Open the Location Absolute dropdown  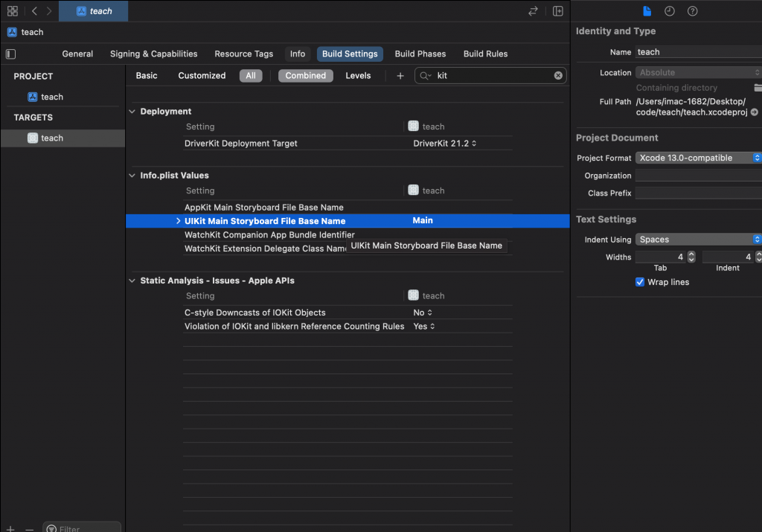(x=698, y=72)
